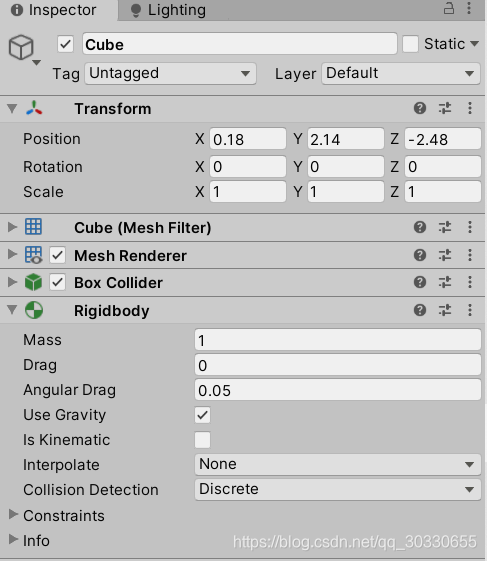This screenshot has height=561, width=487.
Task: Click the Scale Y field
Action: click(346, 191)
